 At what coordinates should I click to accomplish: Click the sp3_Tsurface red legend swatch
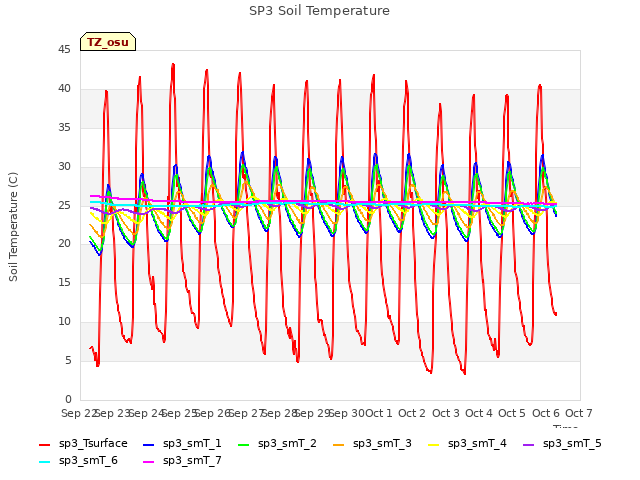[44, 444]
